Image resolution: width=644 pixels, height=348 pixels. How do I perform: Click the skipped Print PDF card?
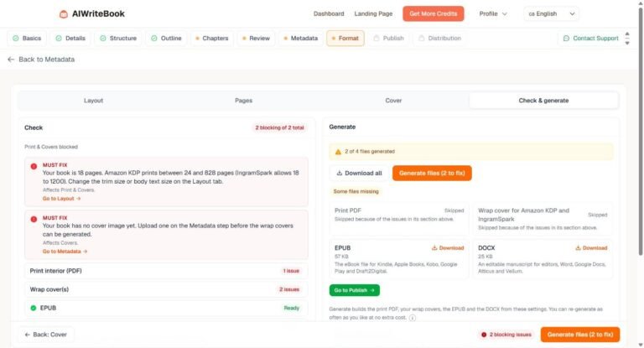[x=399, y=219]
